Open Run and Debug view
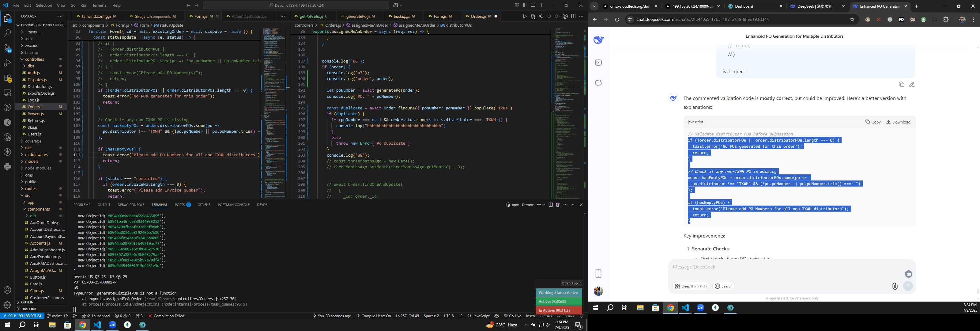The height and width of the screenshot is (331, 980). (x=7, y=63)
